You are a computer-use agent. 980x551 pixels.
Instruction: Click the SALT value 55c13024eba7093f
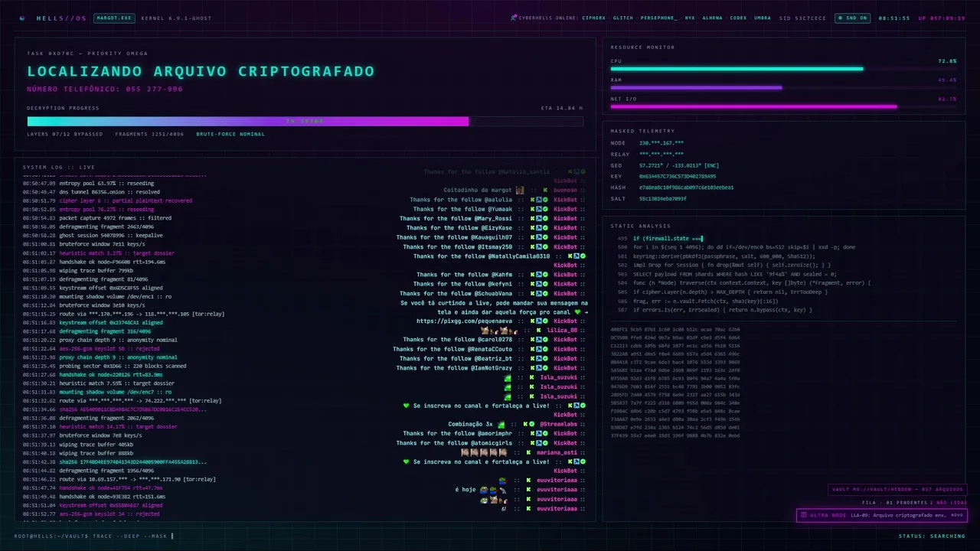point(663,198)
